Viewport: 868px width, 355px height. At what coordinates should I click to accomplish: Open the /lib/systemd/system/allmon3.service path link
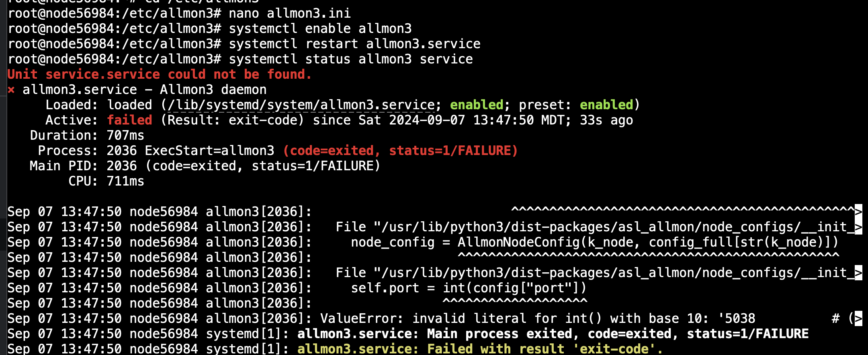(301, 105)
